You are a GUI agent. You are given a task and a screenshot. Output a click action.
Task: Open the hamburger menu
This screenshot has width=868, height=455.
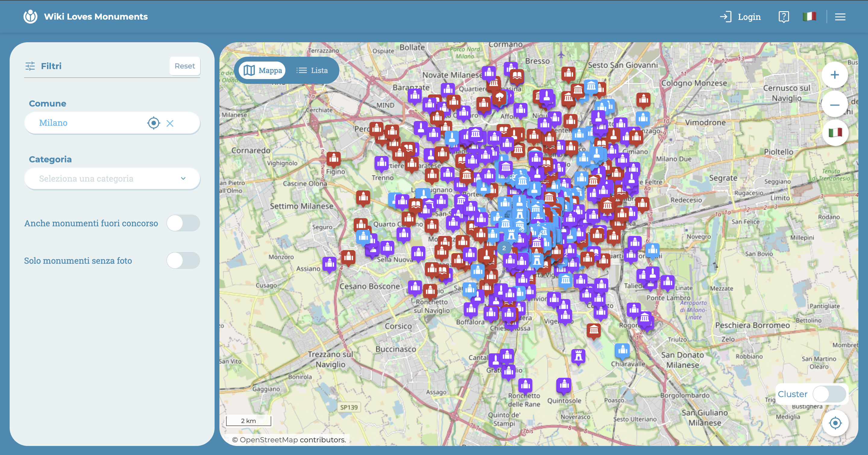coord(840,17)
